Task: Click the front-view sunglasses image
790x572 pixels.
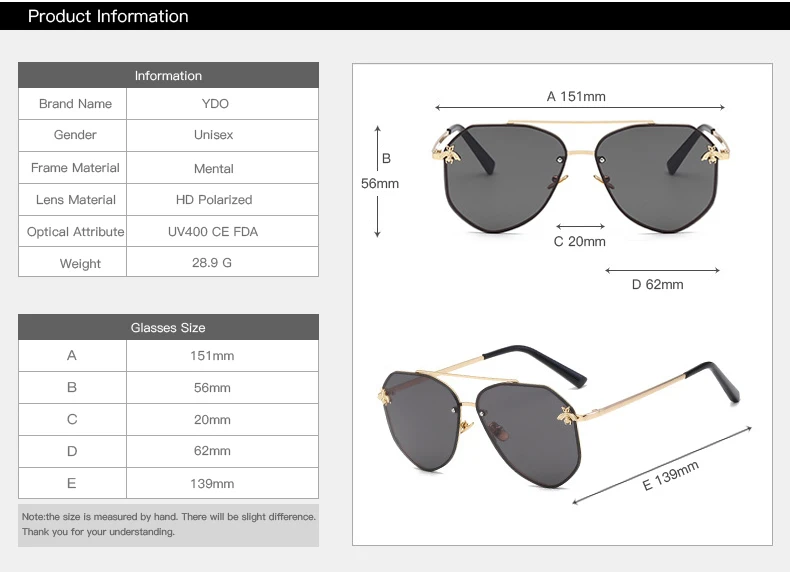Action: 580,177
